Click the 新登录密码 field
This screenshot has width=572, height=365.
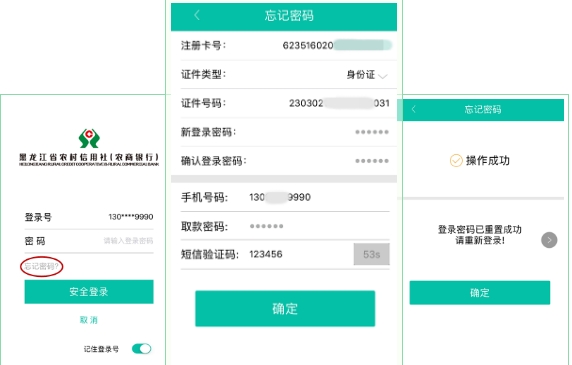(x=285, y=132)
